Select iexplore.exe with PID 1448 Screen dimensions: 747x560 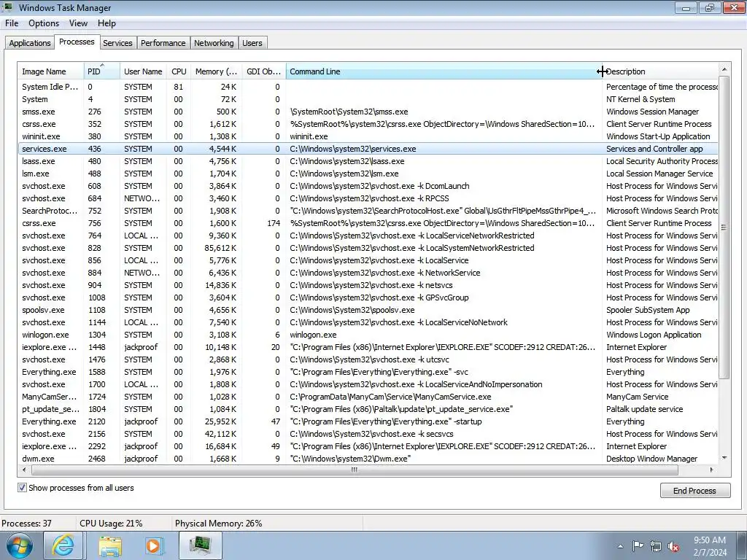368,347
